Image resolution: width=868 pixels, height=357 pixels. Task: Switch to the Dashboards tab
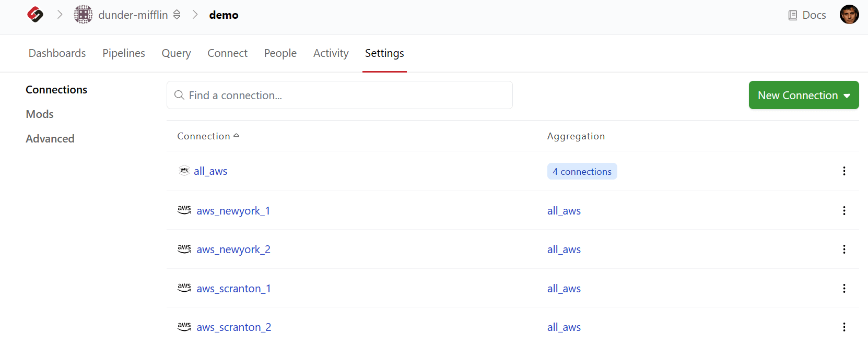click(x=57, y=53)
